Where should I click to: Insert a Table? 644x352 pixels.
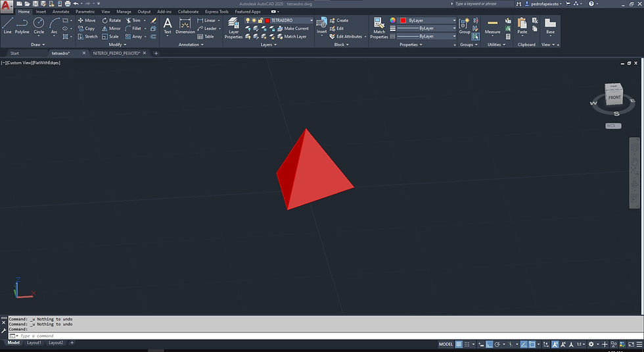pos(205,37)
